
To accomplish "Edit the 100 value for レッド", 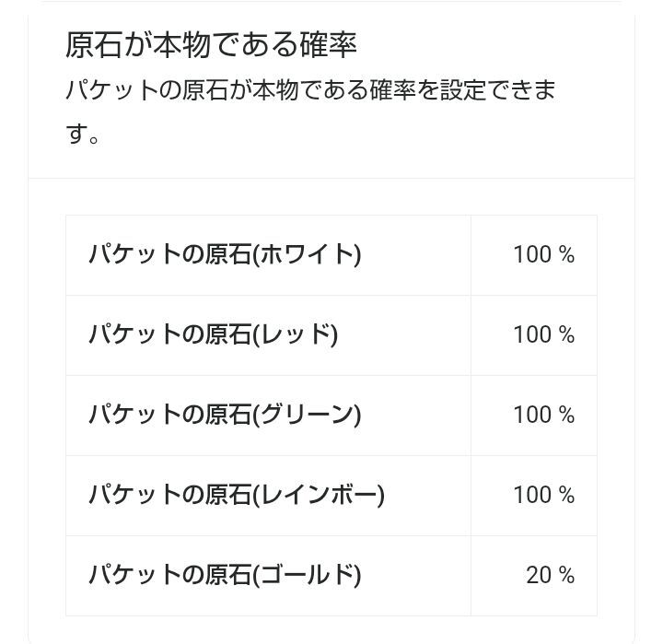I will 532,334.
